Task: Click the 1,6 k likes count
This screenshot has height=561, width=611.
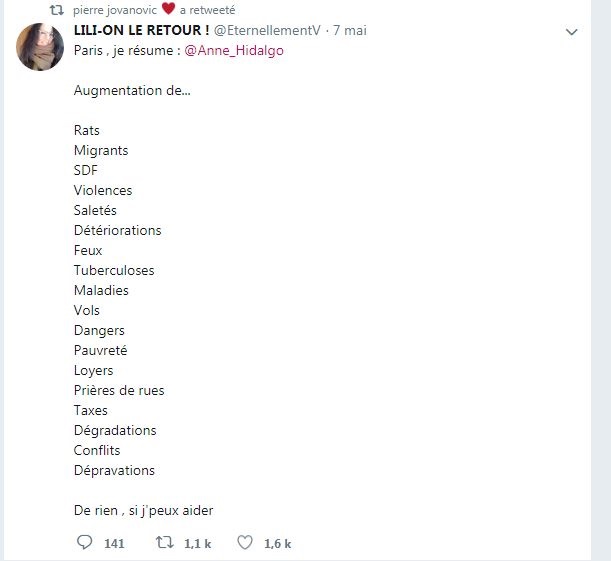Action: tap(277, 544)
